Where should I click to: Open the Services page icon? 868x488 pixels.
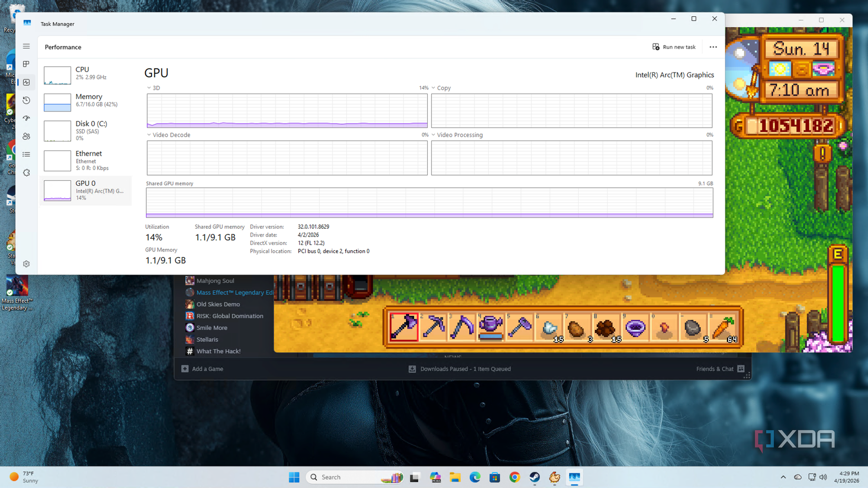[26, 172]
